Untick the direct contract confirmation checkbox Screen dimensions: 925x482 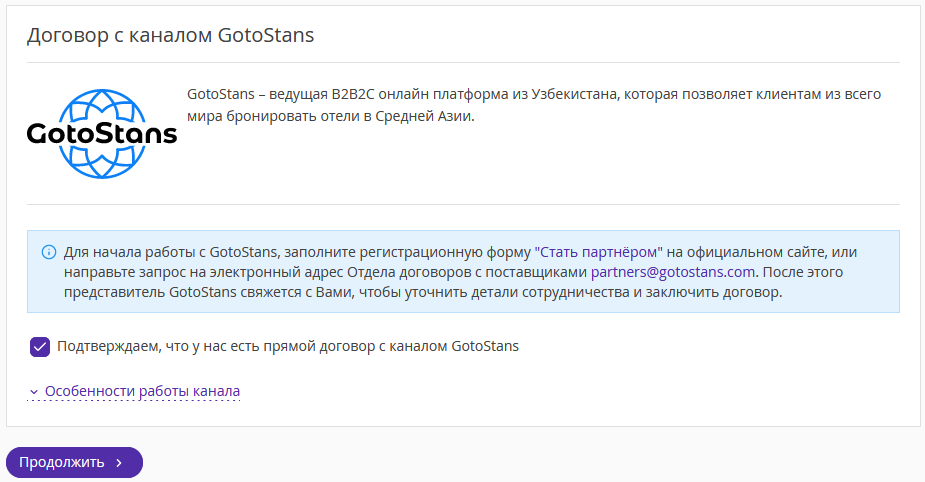pos(40,347)
